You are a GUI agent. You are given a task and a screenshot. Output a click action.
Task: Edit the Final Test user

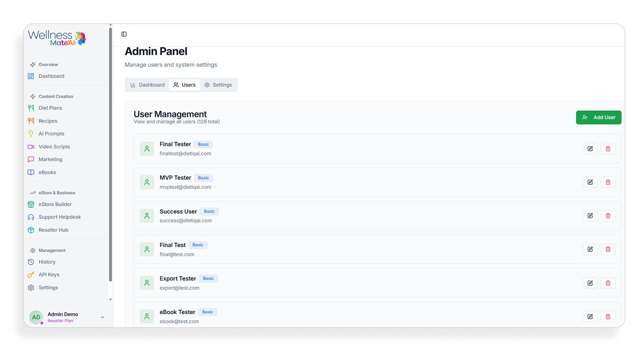[590, 250]
